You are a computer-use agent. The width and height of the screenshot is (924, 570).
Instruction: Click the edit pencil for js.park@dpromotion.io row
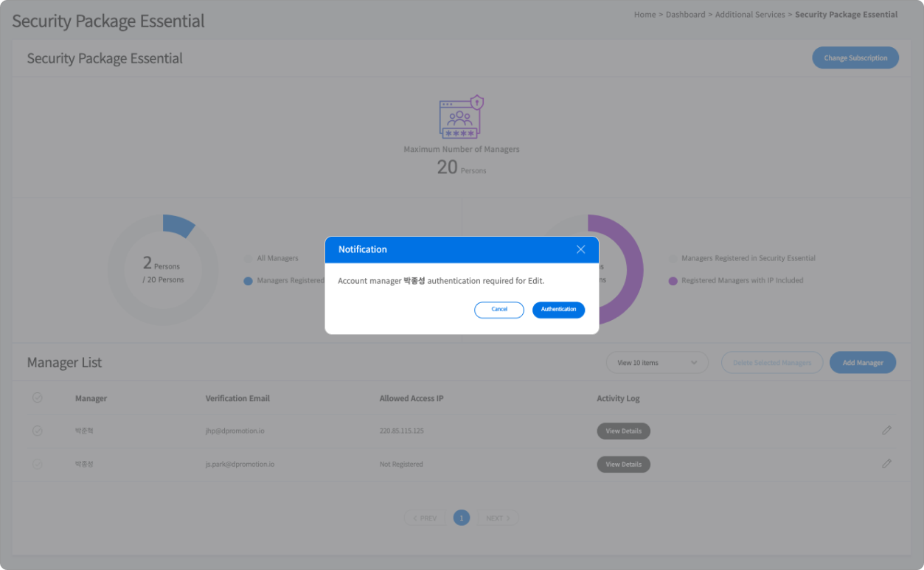click(x=886, y=464)
